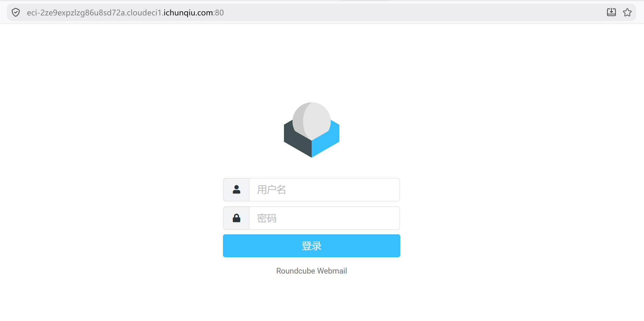Click the user icon beside the username field

pos(236,189)
